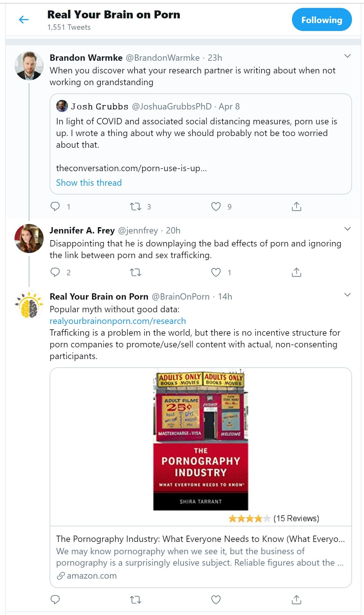Open the realyourbrainonporn.com/research link
The width and height of the screenshot is (364, 615).
click(118, 321)
